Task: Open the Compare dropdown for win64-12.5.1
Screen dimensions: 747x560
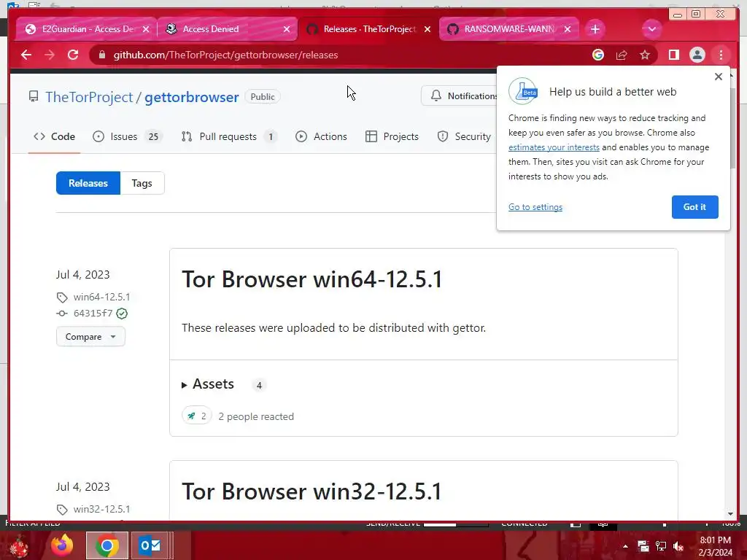Action: pos(90,337)
